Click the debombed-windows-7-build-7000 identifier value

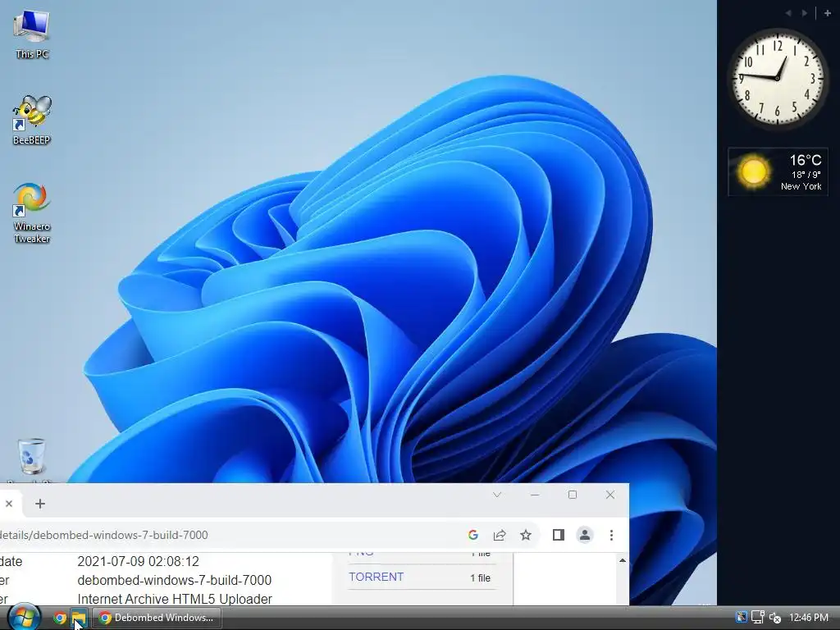[175, 580]
